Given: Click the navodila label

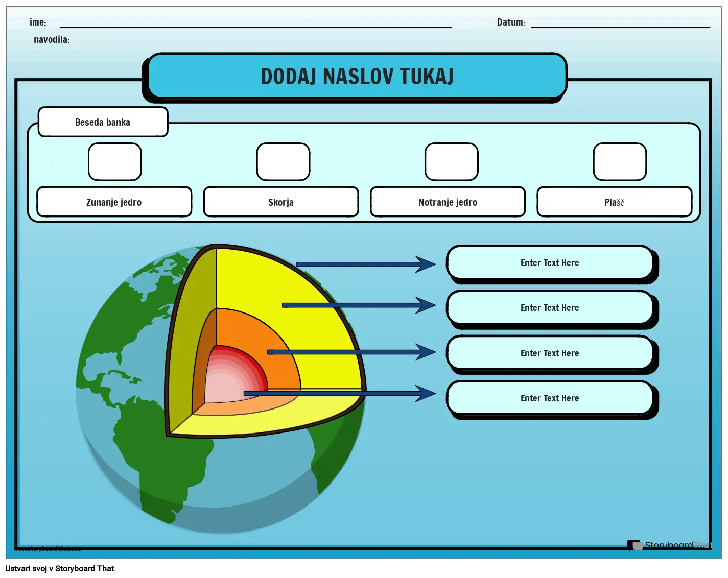Looking at the screenshot, I should [52, 39].
